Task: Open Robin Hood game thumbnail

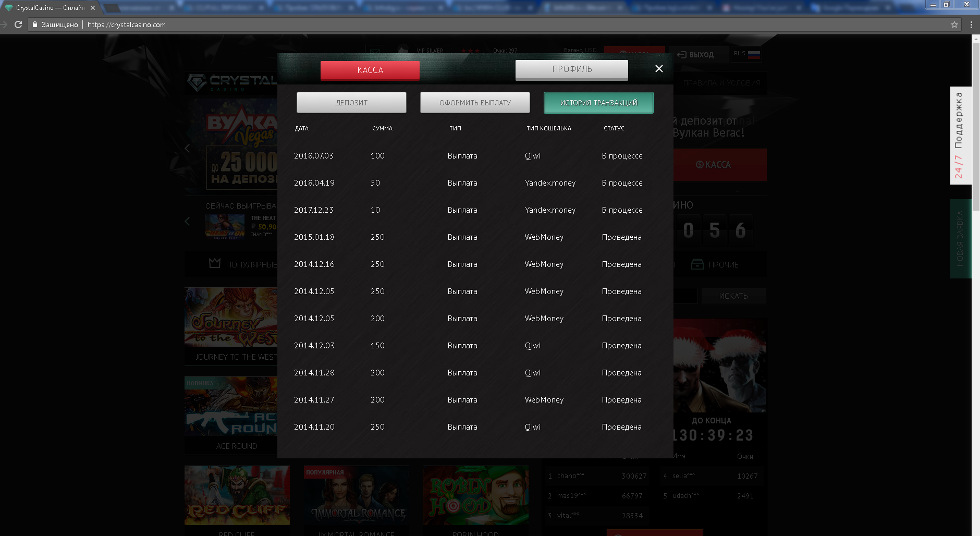Action: 476,495
